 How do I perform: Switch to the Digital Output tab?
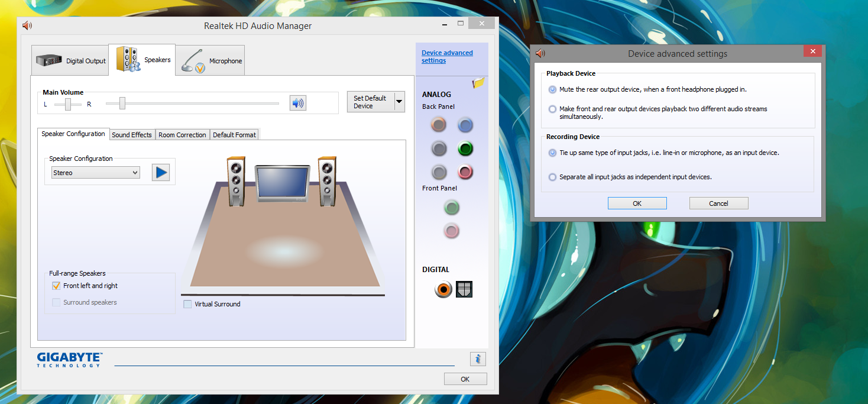point(70,61)
